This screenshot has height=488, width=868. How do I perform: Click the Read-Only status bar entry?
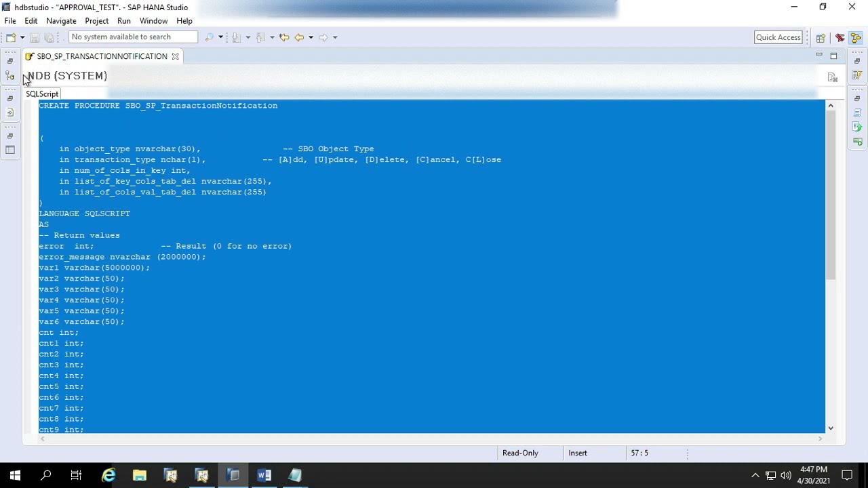(520, 453)
